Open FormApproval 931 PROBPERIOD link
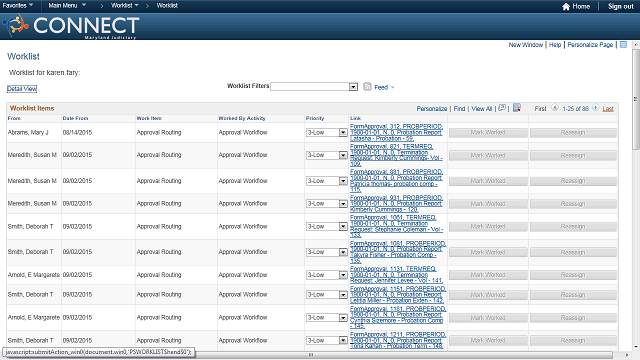The height and width of the screenshot is (360, 640). coord(396,204)
